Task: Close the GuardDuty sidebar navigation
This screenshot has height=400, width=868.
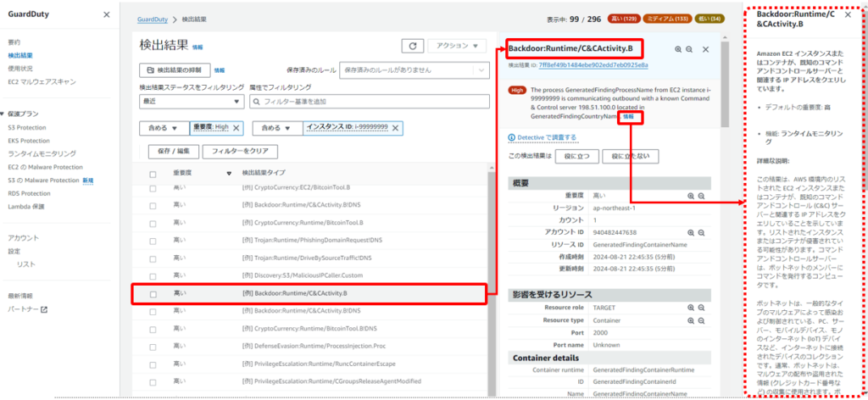Action: coord(106,14)
